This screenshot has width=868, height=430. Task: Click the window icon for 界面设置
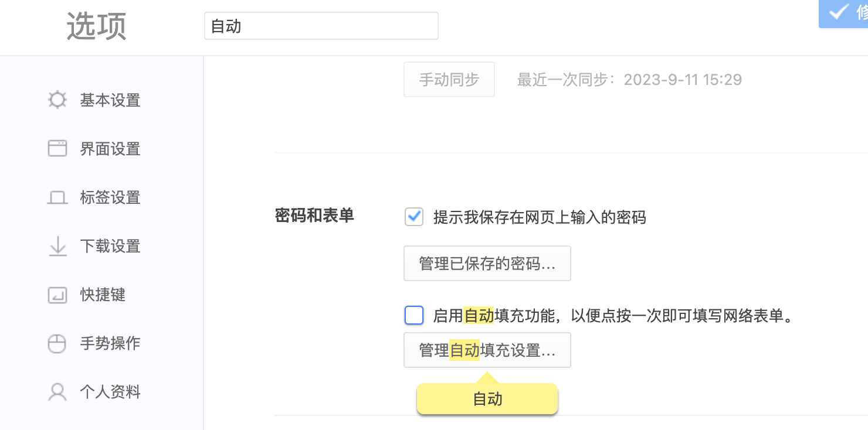[x=57, y=149]
